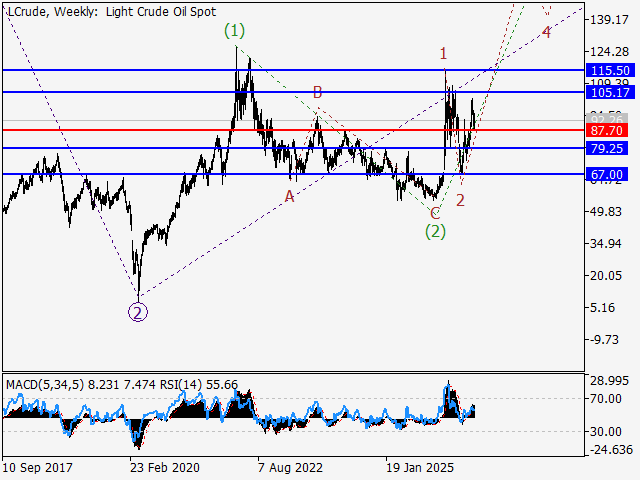
Task: Click the 7 Aug 2022 date label
Action: click(x=290, y=467)
